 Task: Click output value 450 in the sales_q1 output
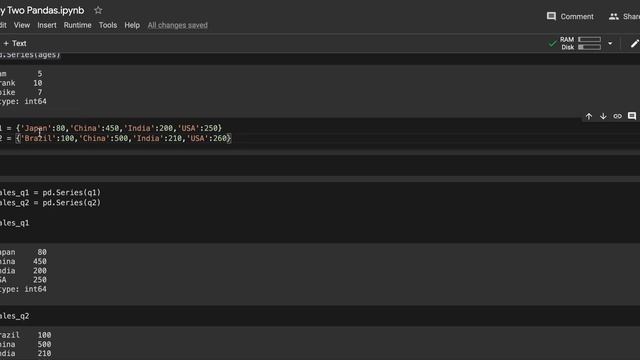pyautogui.click(x=40, y=261)
